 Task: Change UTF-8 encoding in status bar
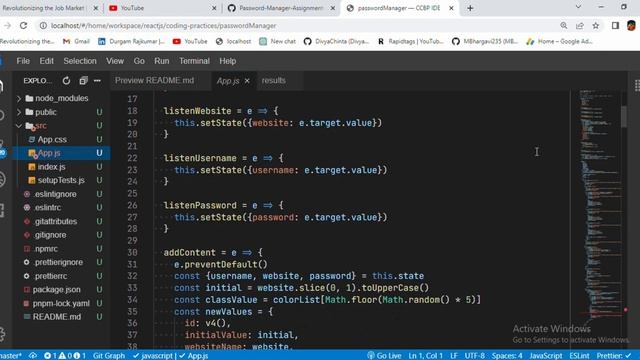(474, 356)
